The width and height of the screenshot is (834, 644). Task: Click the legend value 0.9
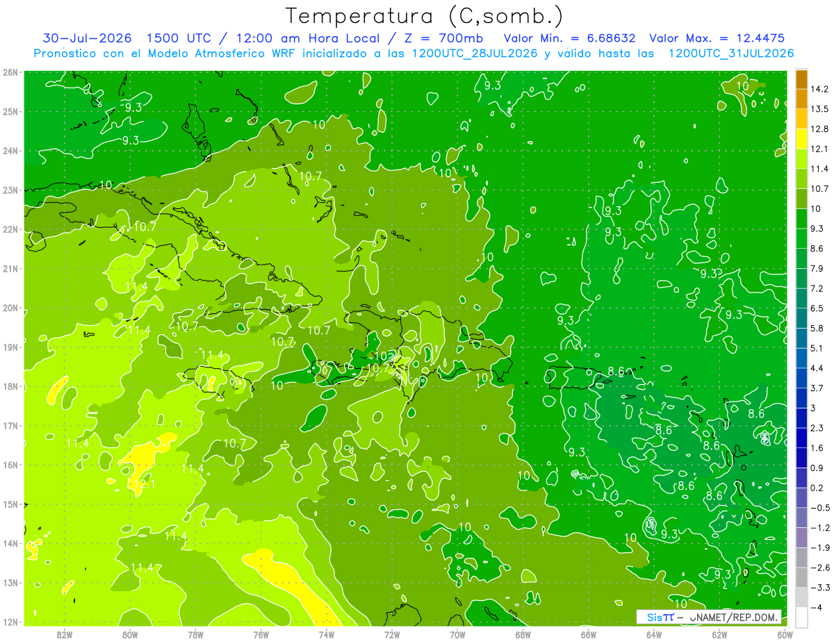tap(817, 468)
